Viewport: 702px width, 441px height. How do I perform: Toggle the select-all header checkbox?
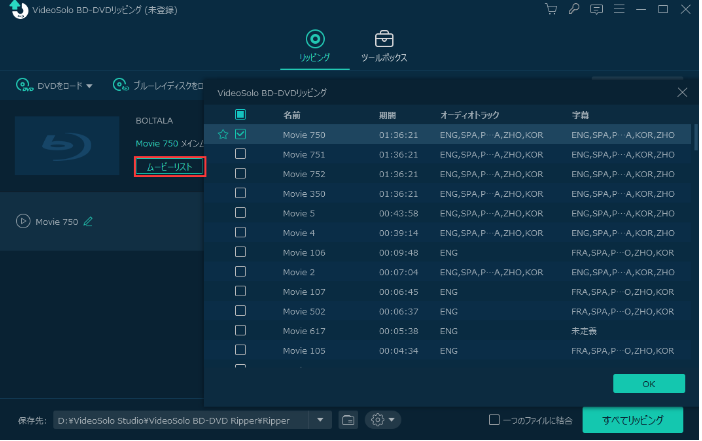[x=240, y=115]
